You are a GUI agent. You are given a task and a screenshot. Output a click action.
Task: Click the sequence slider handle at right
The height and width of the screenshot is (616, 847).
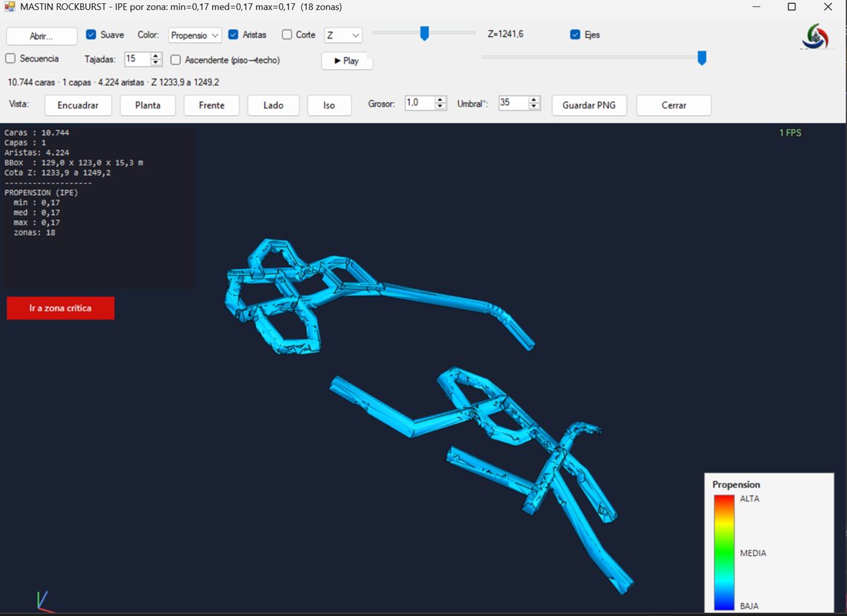point(702,58)
